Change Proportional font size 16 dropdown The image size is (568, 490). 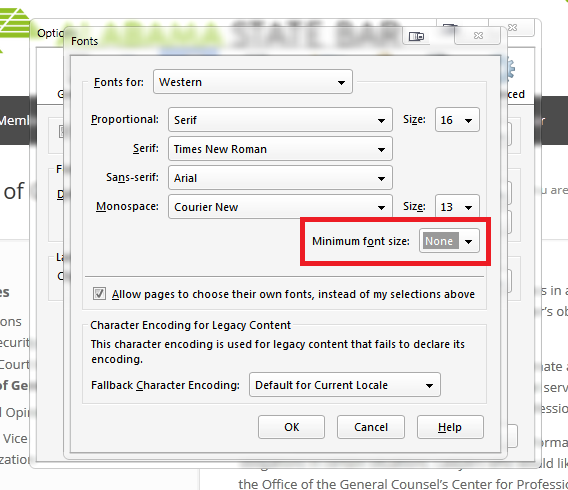(x=457, y=120)
